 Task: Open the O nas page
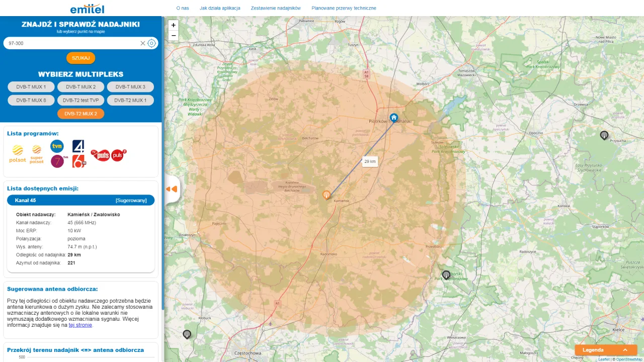(x=182, y=8)
